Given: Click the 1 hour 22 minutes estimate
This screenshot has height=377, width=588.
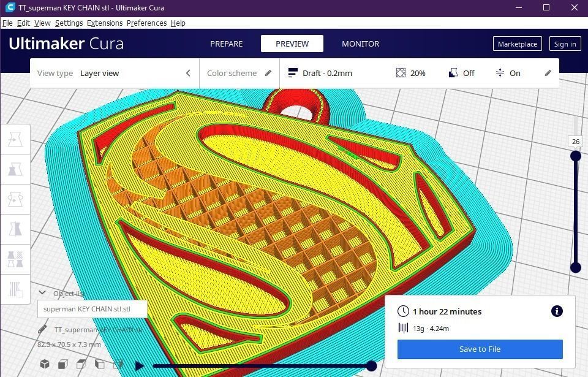Looking at the screenshot, I should coord(447,311).
